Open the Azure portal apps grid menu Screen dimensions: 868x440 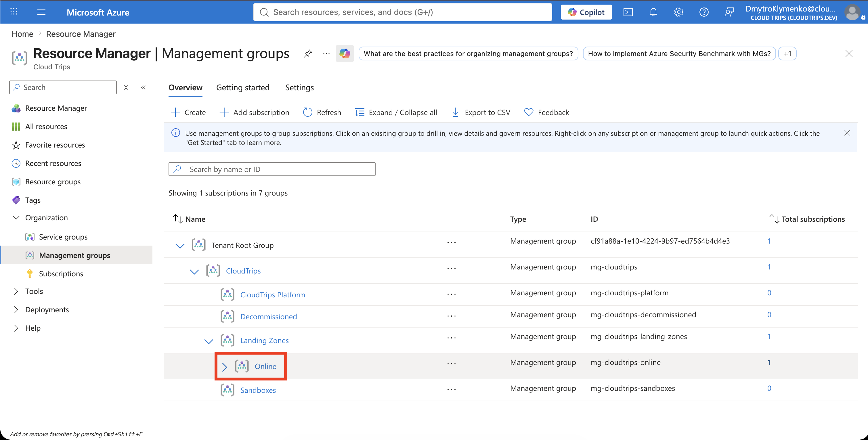click(14, 12)
